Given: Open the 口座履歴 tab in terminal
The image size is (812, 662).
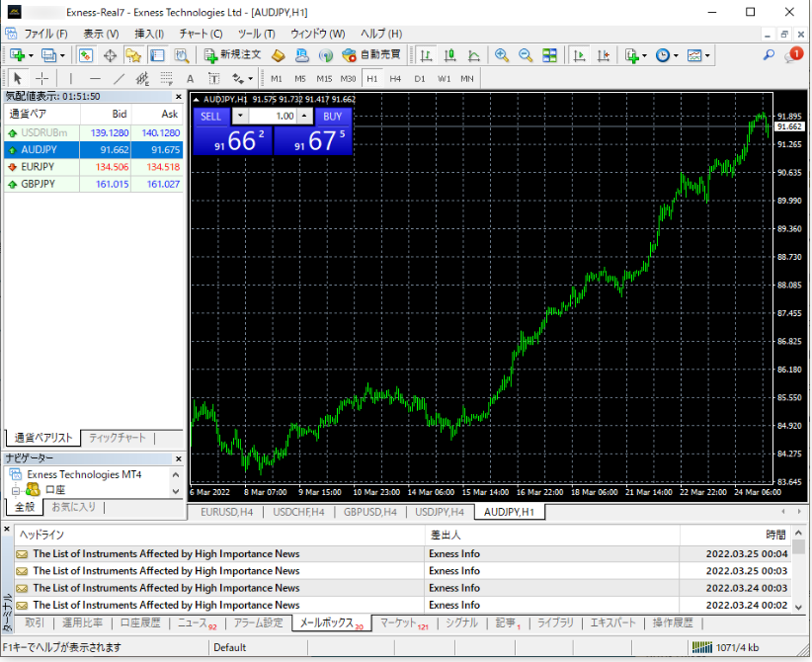Looking at the screenshot, I should point(140,623).
